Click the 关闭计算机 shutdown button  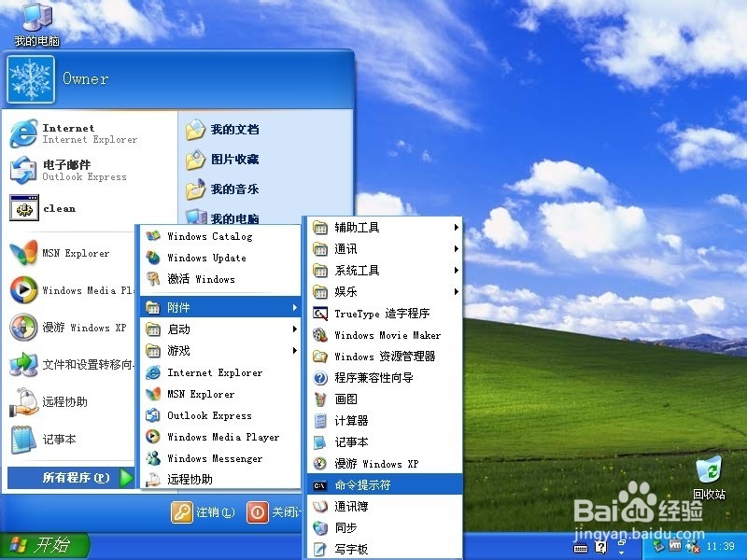[x=275, y=512]
